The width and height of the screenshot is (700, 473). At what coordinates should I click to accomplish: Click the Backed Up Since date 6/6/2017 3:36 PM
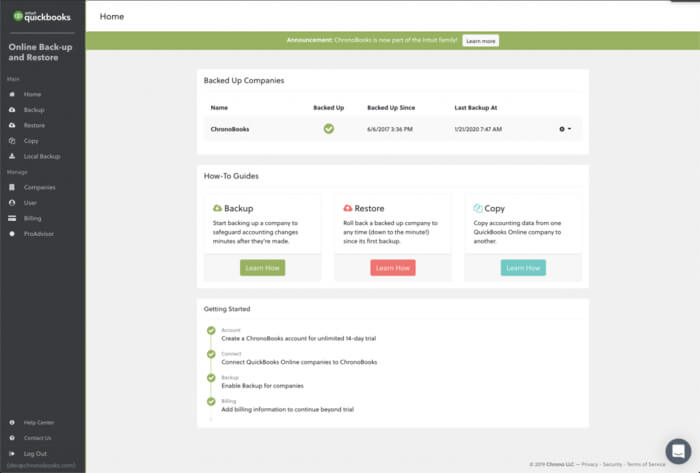[390, 129]
